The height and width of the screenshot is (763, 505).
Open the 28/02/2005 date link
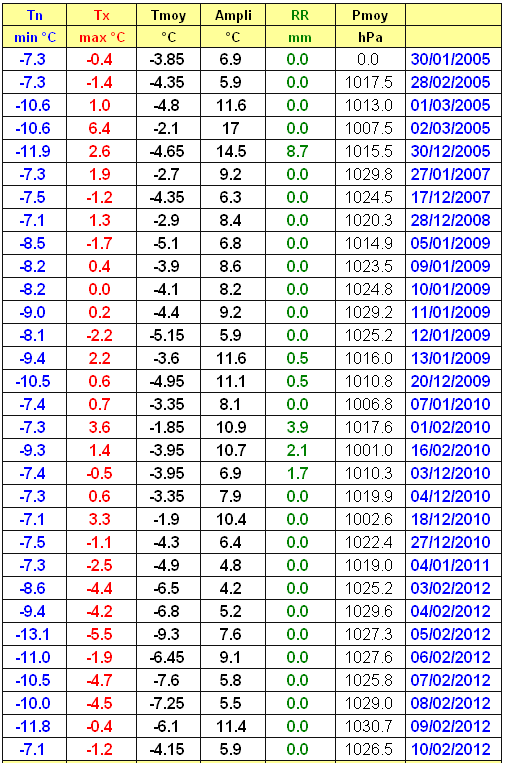tap(451, 82)
